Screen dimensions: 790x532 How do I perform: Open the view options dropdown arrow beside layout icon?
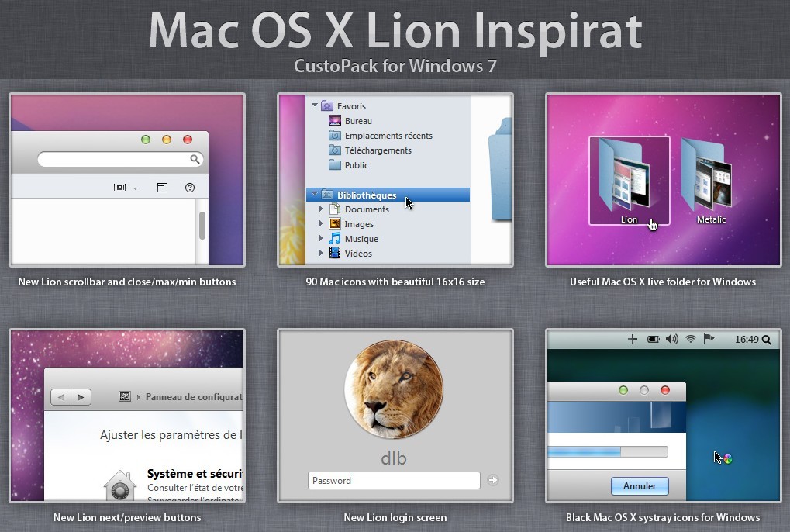tap(135, 188)
